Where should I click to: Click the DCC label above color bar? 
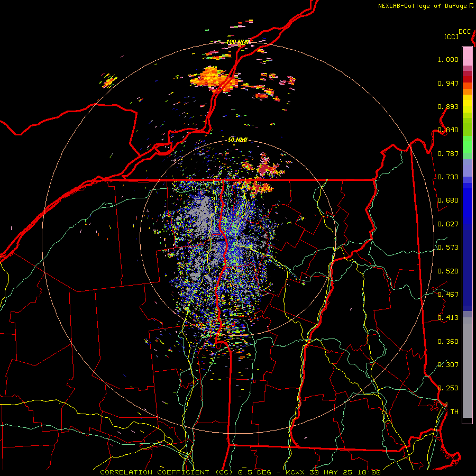click(465, 32)
